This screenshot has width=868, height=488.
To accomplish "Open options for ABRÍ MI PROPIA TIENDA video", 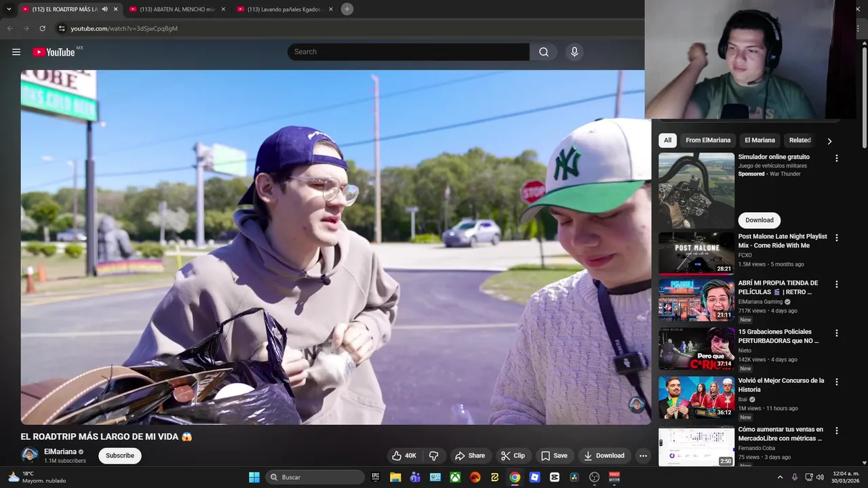I will [836, 285].
